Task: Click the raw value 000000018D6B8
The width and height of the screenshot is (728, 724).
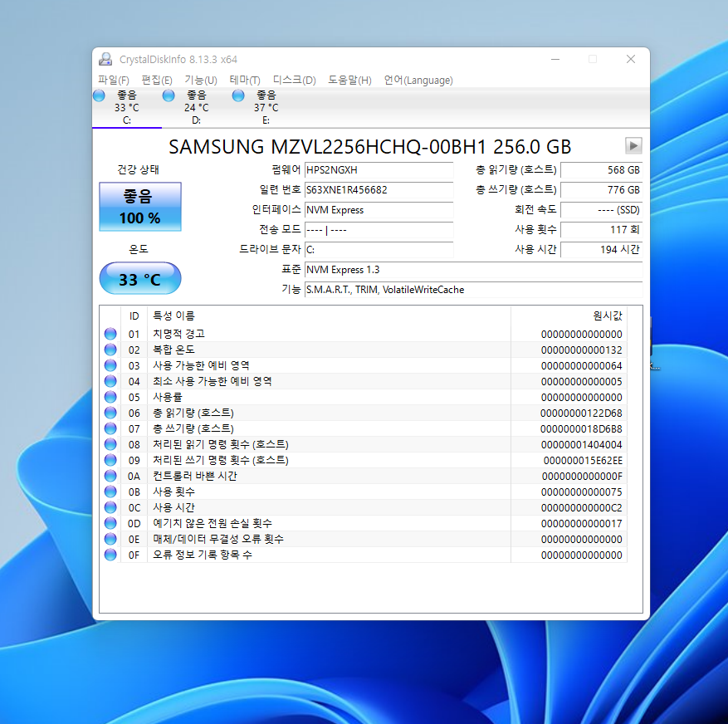Action: (581, 429)
